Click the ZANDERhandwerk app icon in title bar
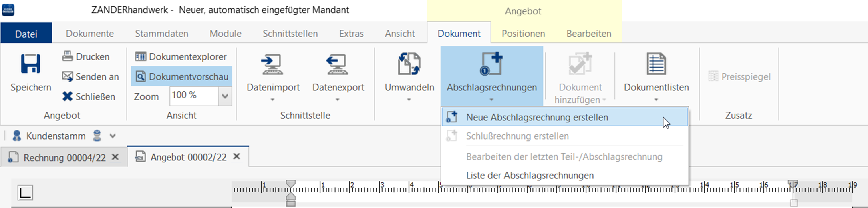The height and width of the screenshot is (208, 868). (x=8, y=10)
